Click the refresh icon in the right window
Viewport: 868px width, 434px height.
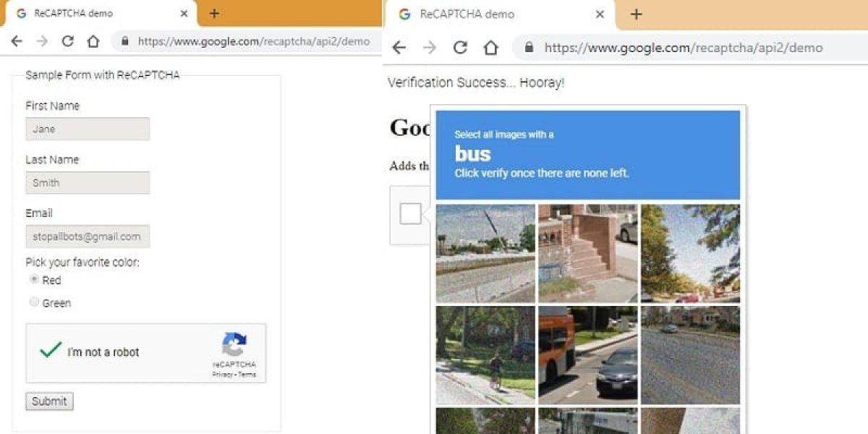[x=460, y=48]
